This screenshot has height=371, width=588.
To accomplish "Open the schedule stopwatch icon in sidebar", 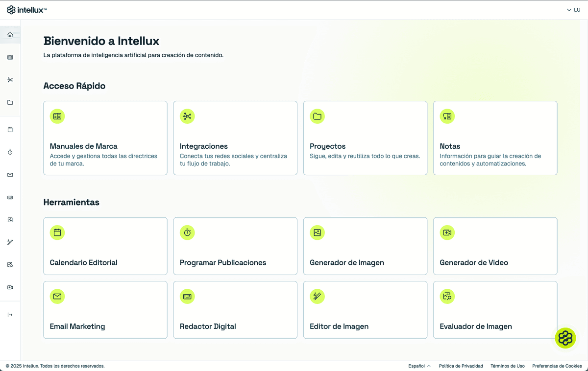I will point(10,152).
